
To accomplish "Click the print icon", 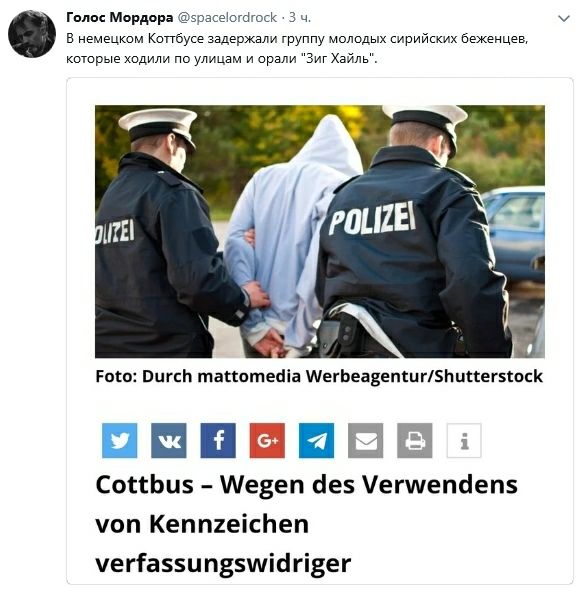I will pyautogui.click(x=415, y=440).
